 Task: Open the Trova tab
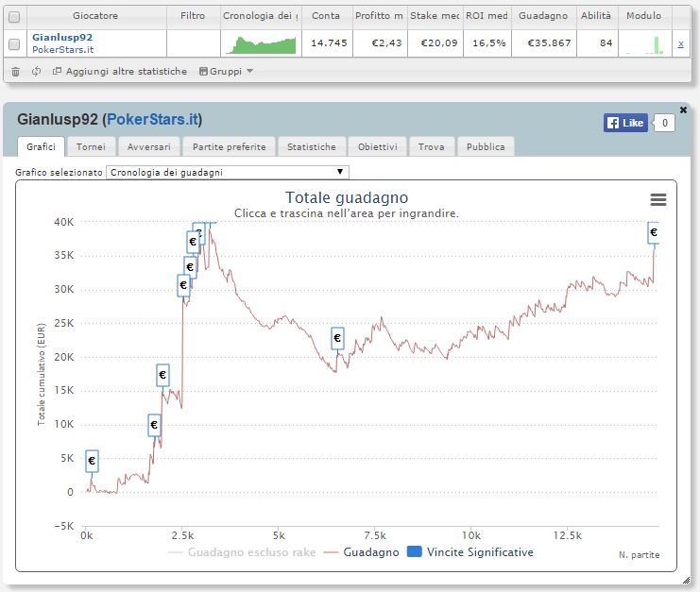click(432, 146)
